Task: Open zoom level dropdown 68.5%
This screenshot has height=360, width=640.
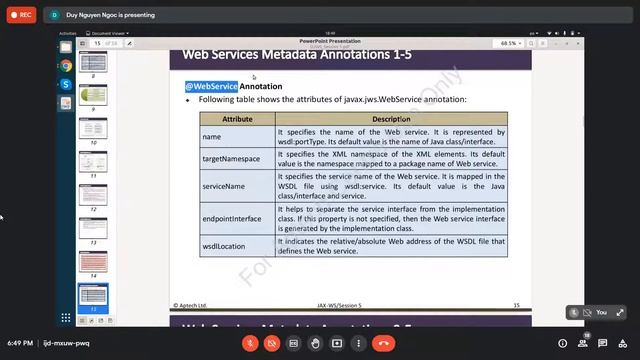Action: click(510, 43)
